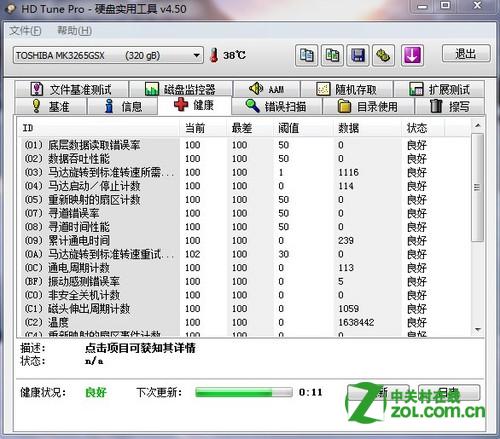Open the TOSHIBA MK3265GSX drive dropdown
The width and height of the screenshot is (500, 439).
pos(108,55)
